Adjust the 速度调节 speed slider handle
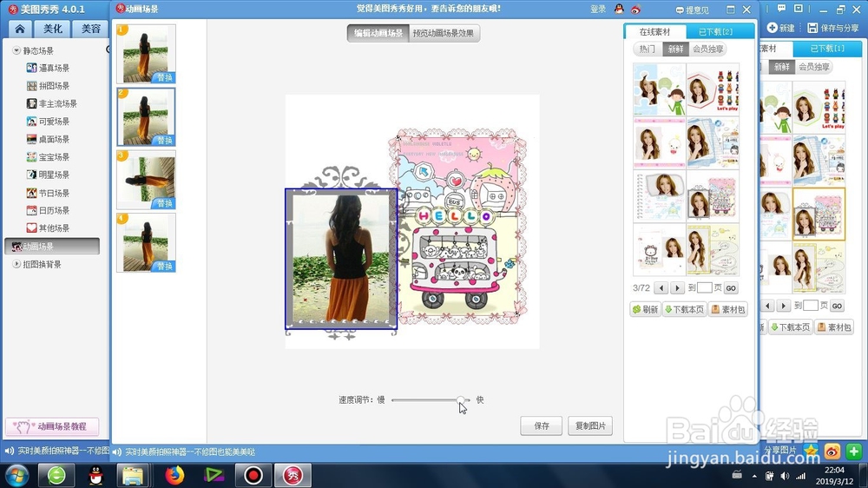 (461, 400)
